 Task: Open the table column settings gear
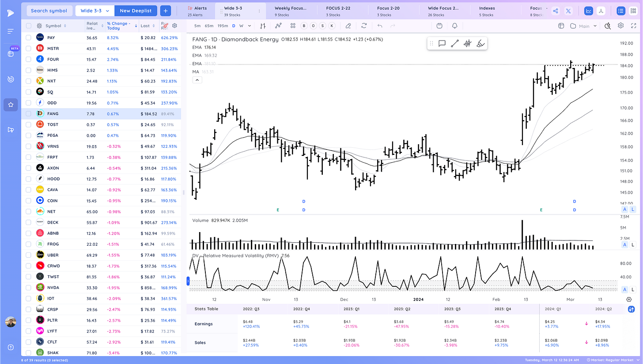pyautogui.click(x=175, y=26)
